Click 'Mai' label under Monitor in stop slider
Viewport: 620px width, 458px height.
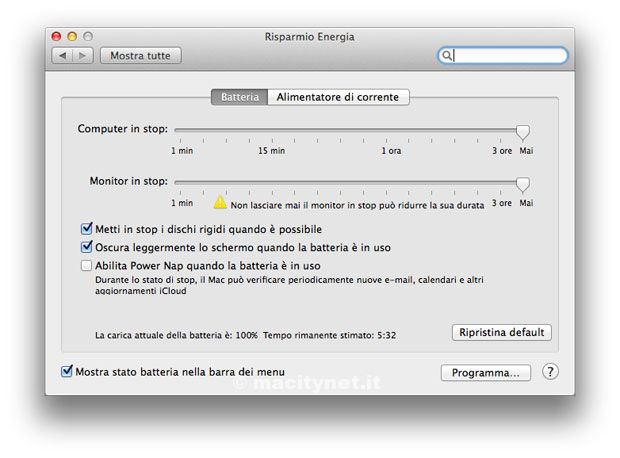(526, 203)
